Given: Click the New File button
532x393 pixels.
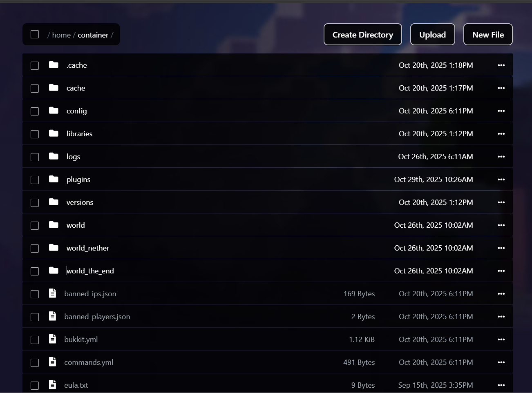Looking at the screenshot, I should click(x=488, y=35).
